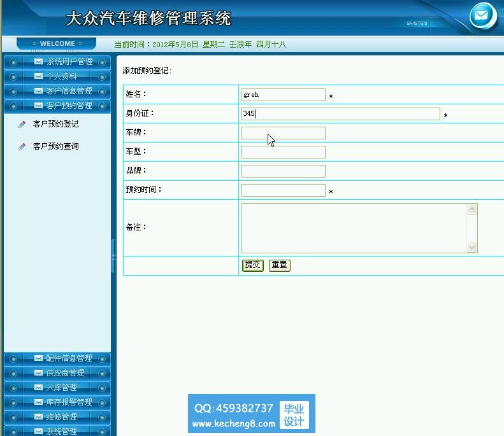This screenshot has width=504, height=436.
Task: Click the 备注 scrollbar up arrow
Action: tap(472, 209)
